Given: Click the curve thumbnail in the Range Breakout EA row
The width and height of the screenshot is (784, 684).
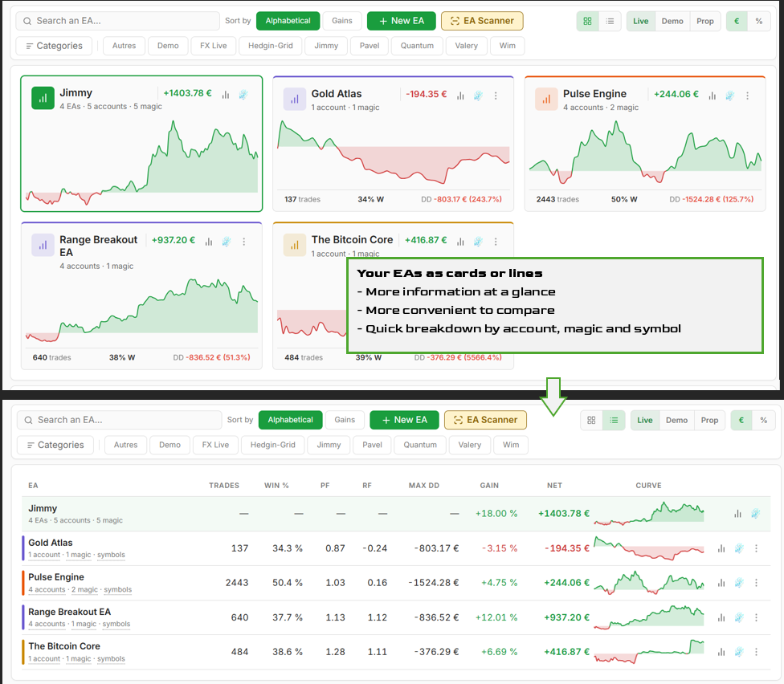Looking at the screenshot, I should [x=649, y=617].
